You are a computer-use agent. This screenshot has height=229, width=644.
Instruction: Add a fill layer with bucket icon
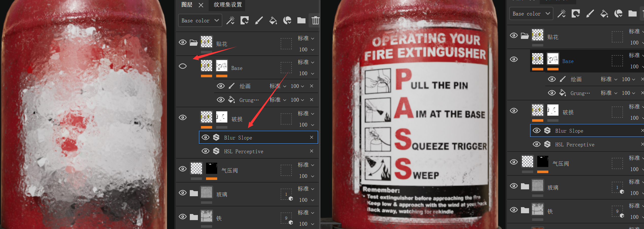click(273, 20)
